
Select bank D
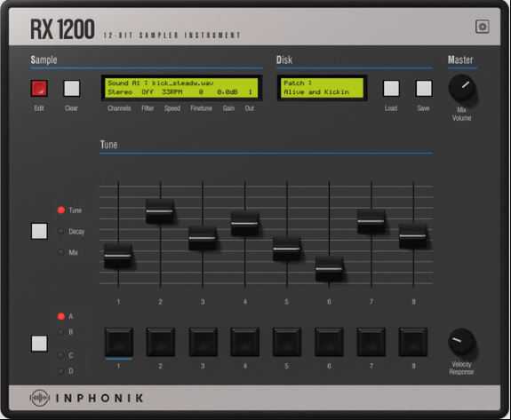coord(65,371)
